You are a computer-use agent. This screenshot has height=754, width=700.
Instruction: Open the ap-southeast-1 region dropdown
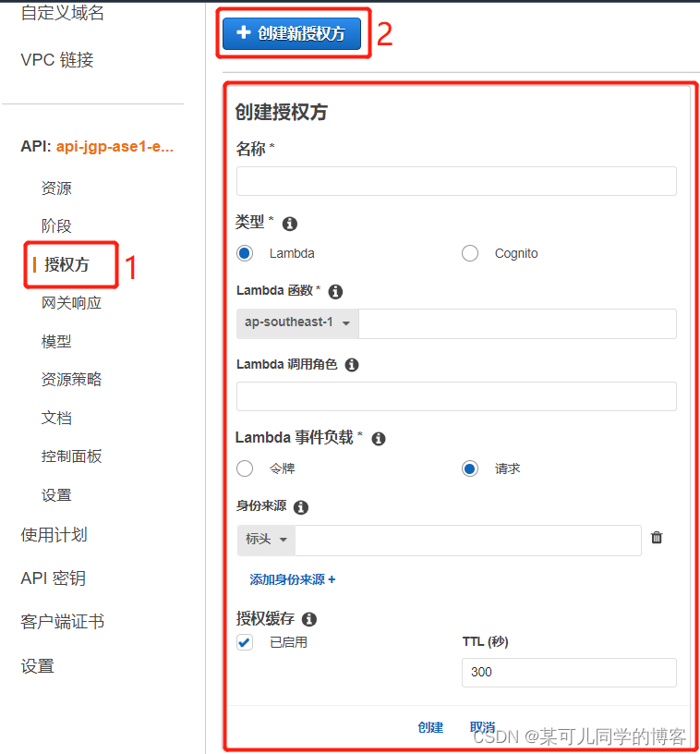297,323
